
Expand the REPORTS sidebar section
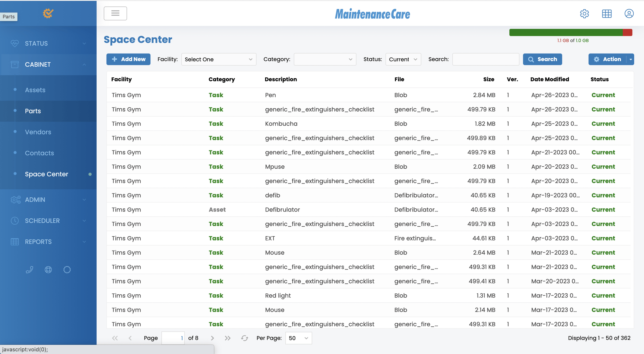48,241
